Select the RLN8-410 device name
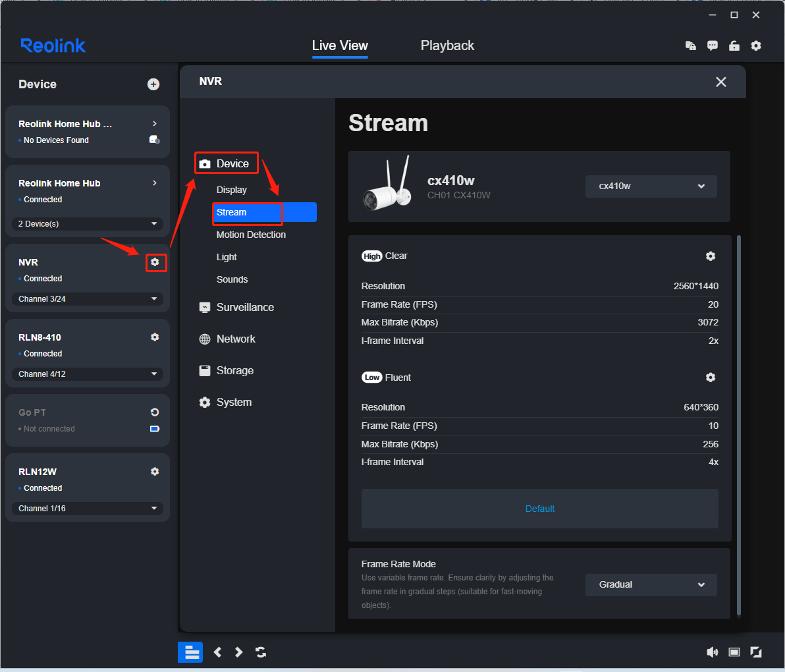Image resolution: width=785 pixels, height=672 pixels. [x=40, y=337]
